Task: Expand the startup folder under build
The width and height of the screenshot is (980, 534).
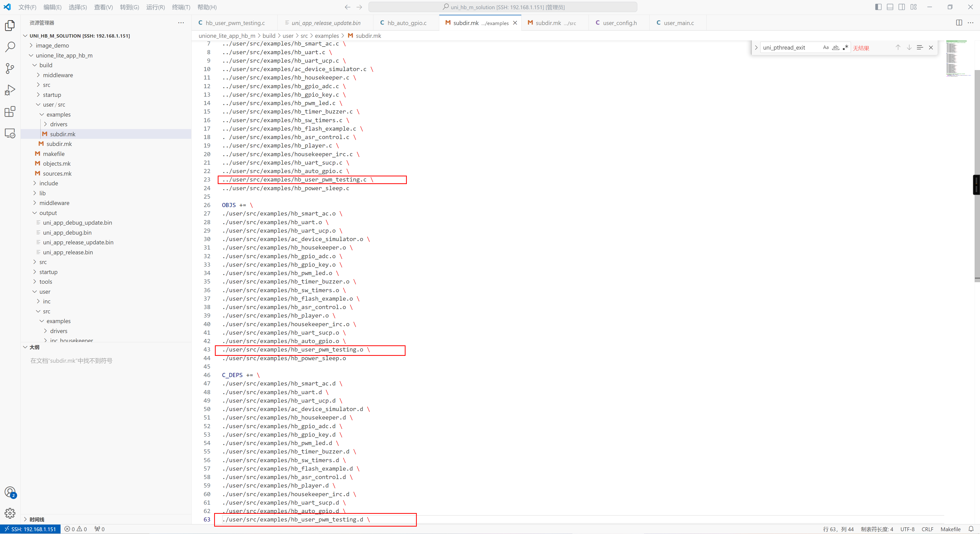Action: click(52, 95)
